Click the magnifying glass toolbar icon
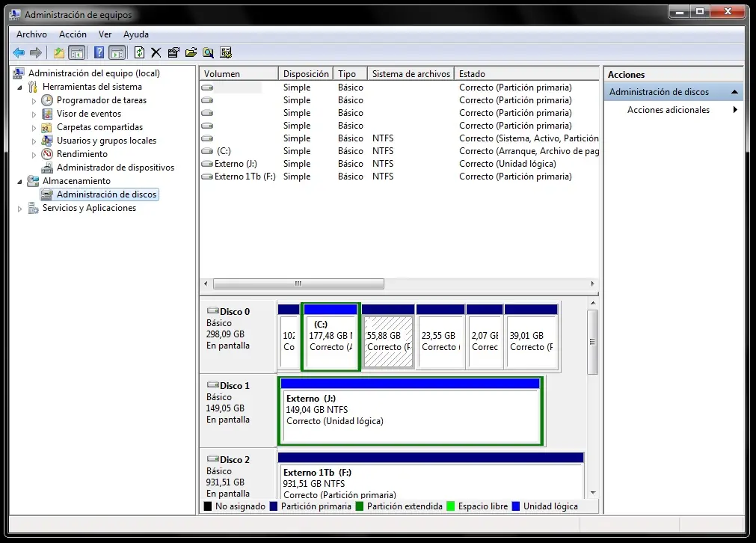756x543 pixels. pyautogui.click(x=209, y=52)
